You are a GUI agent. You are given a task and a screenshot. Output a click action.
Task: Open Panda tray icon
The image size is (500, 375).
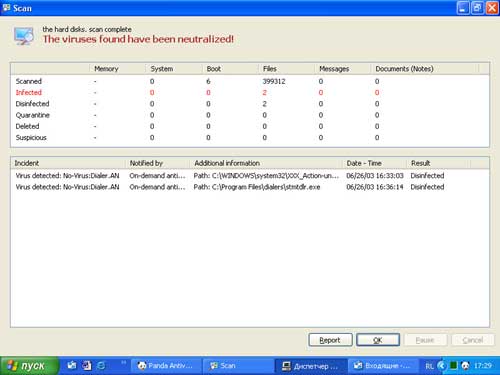point(466,366)
